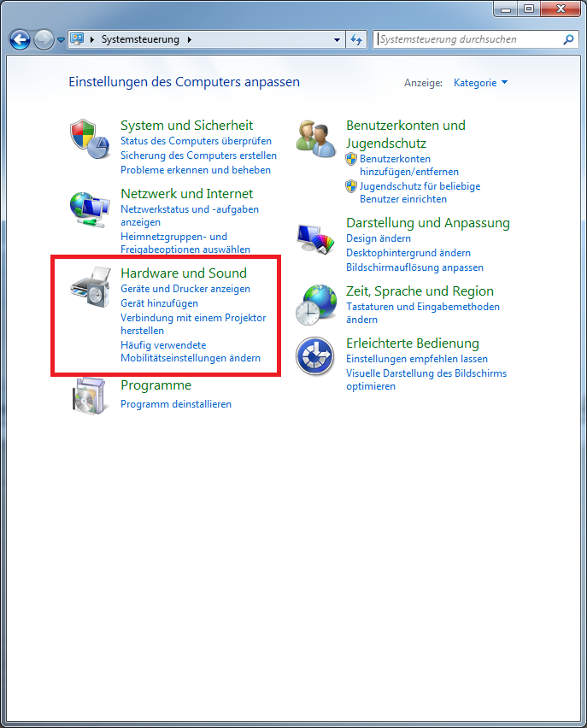
Task: Click the magnifier search icon
Action: click(x=568, y=39)
